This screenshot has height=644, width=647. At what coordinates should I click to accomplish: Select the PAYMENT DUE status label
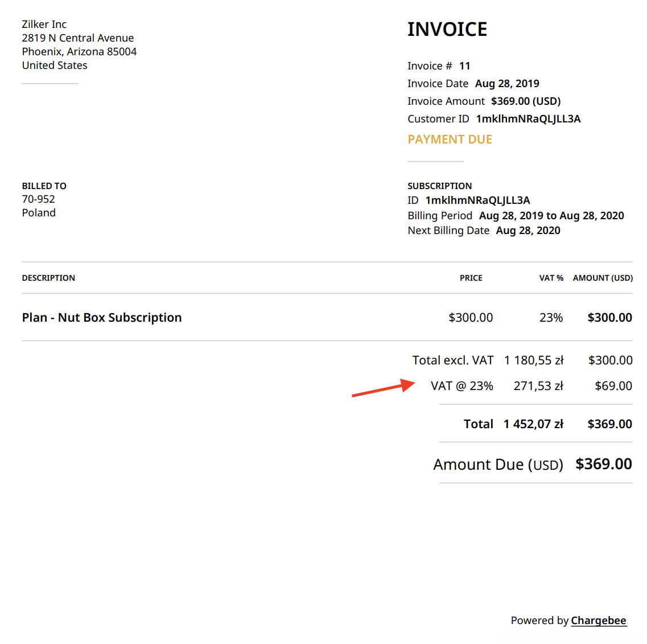pyautogui.click(x=450, y=140)
